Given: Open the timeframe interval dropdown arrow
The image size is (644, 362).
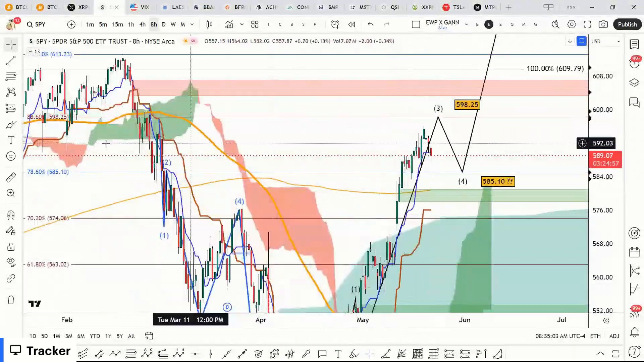Looking at the screenshot, I should (x=192, y=24).
